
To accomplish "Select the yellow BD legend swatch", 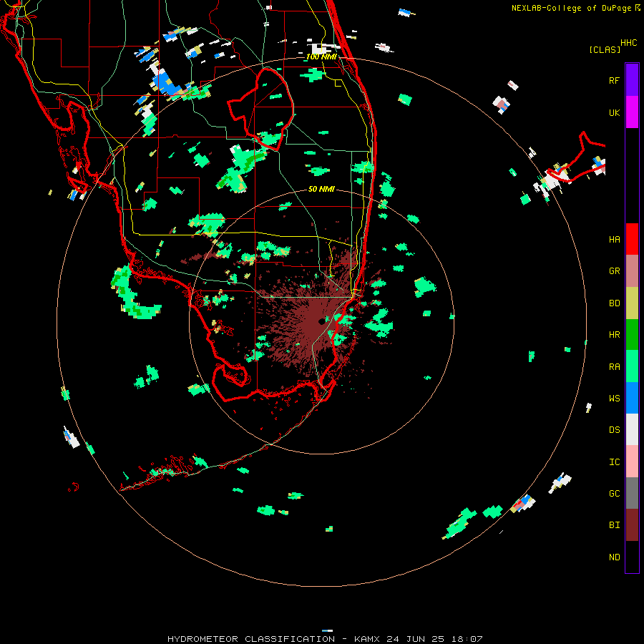I will (x=632, y=303).
